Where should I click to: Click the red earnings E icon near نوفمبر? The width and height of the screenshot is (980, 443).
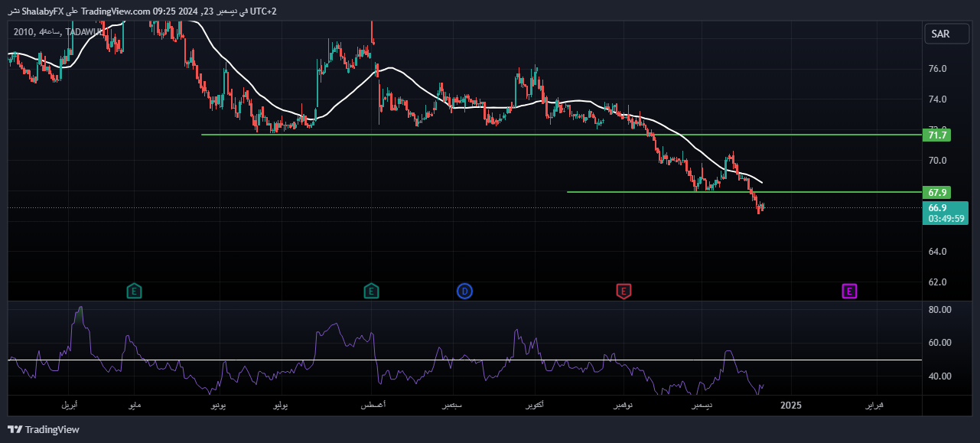pyautogui.click(x=623, y=292)
